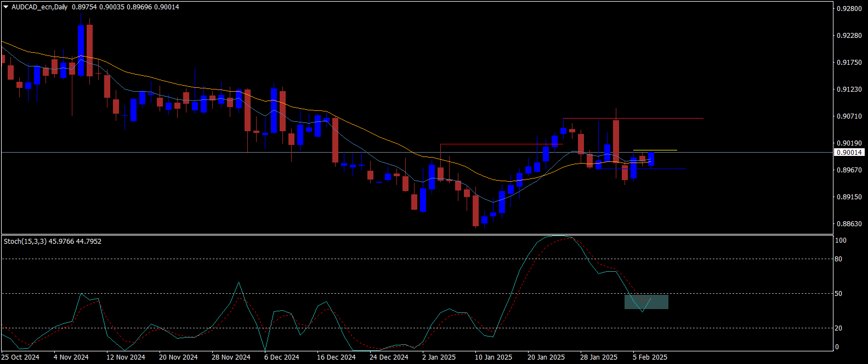Click the 20 Nov 2024 date label
Image resolution: width=868 pixels, height=364 pixels.
point(178,357)
